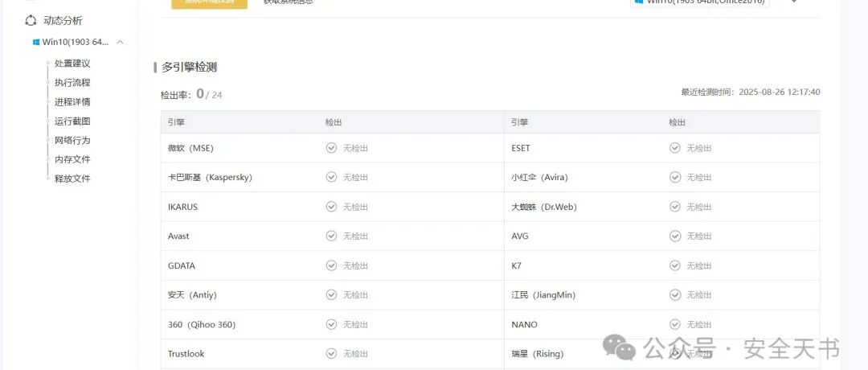Show 运行截图 sidebar entry
This screenshot has height=370, width=868.
click(x=72, y=121)
